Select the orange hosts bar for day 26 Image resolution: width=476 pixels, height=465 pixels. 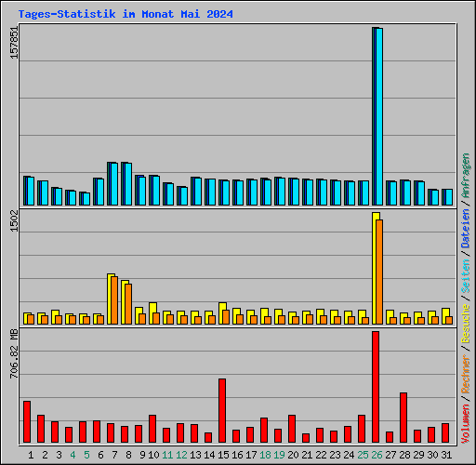point(379,272)
